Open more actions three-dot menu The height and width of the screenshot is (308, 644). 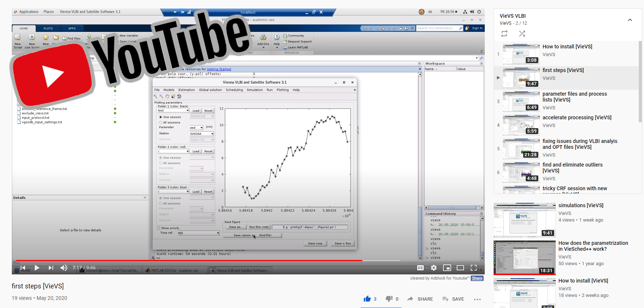[477, 299]
